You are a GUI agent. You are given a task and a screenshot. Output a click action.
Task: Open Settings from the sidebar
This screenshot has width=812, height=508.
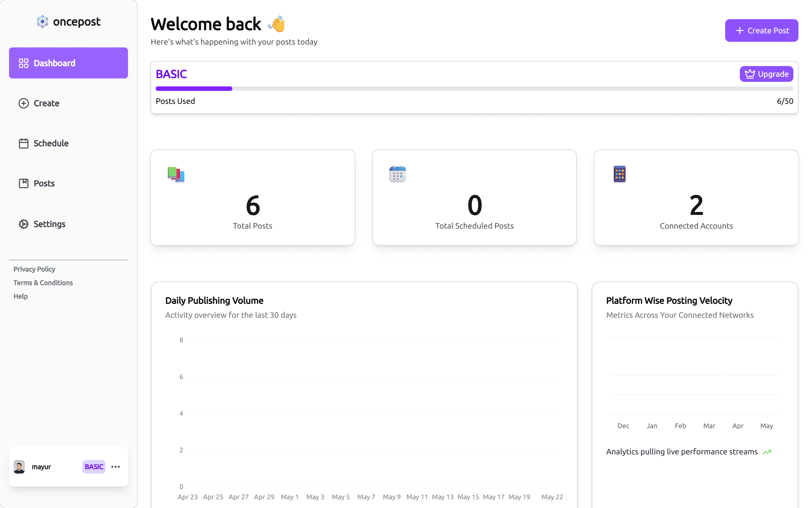(x=69, y=224)
